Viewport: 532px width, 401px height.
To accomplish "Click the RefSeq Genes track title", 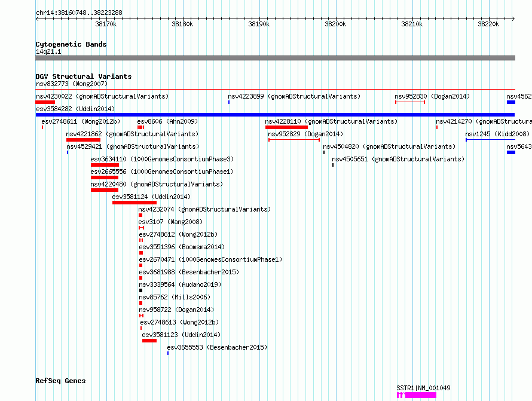I will pyautogui.click(x=60, y=381).
